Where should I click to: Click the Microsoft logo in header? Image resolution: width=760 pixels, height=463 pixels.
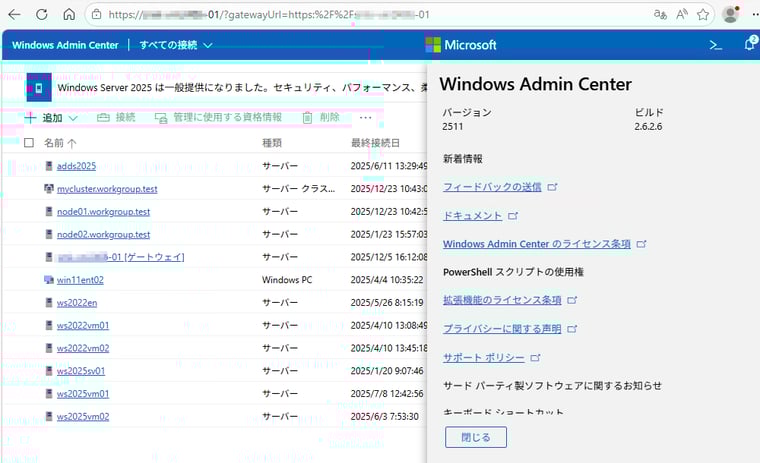(x=461, y=45)
